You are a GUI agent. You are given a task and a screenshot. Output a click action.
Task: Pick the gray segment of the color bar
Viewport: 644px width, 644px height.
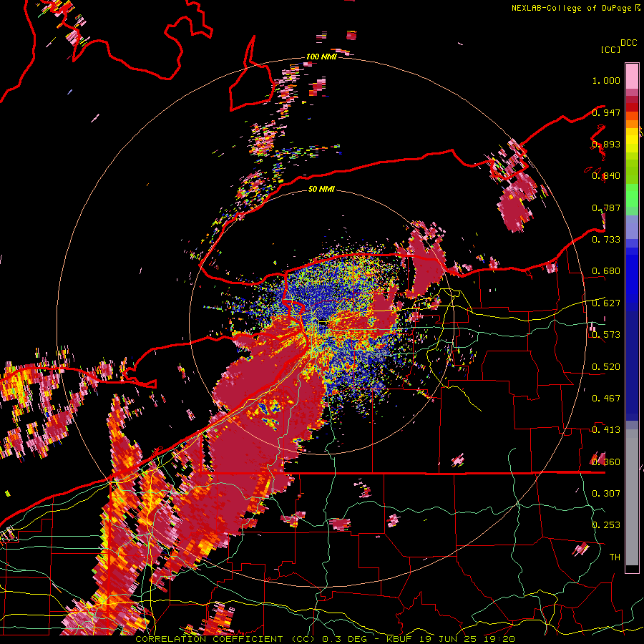pyautogui.click(x=632, y=497)
